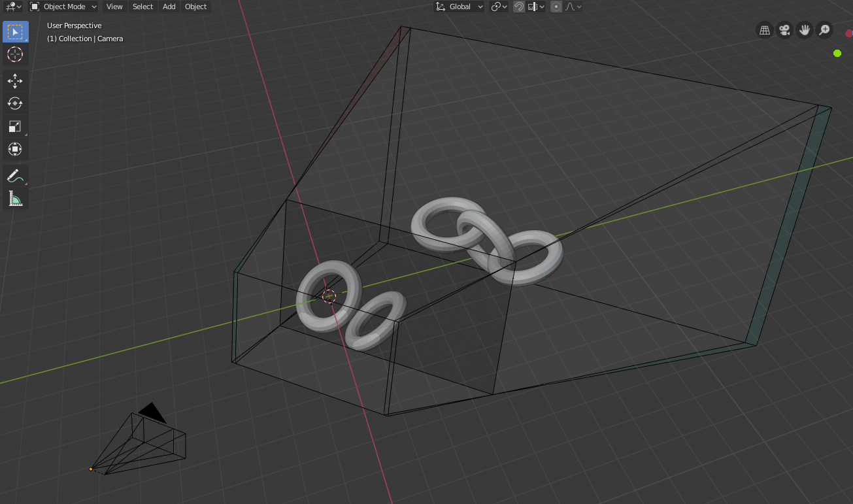This screenshot has width=853, height=504.
Task: Open the Object Mode dropdown
Action: coord(63,7)
